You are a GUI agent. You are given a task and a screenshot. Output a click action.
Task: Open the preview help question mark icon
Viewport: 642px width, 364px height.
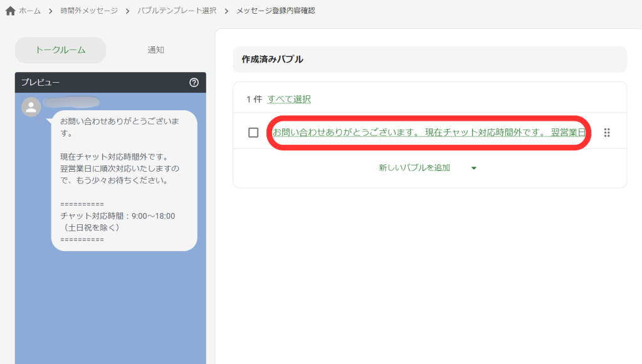coord(194,82)
